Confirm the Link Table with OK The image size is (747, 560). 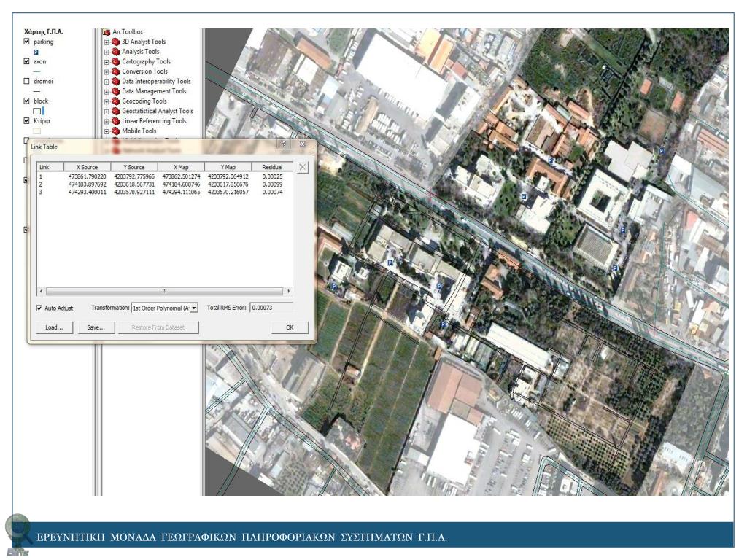[x=290, y=327]
